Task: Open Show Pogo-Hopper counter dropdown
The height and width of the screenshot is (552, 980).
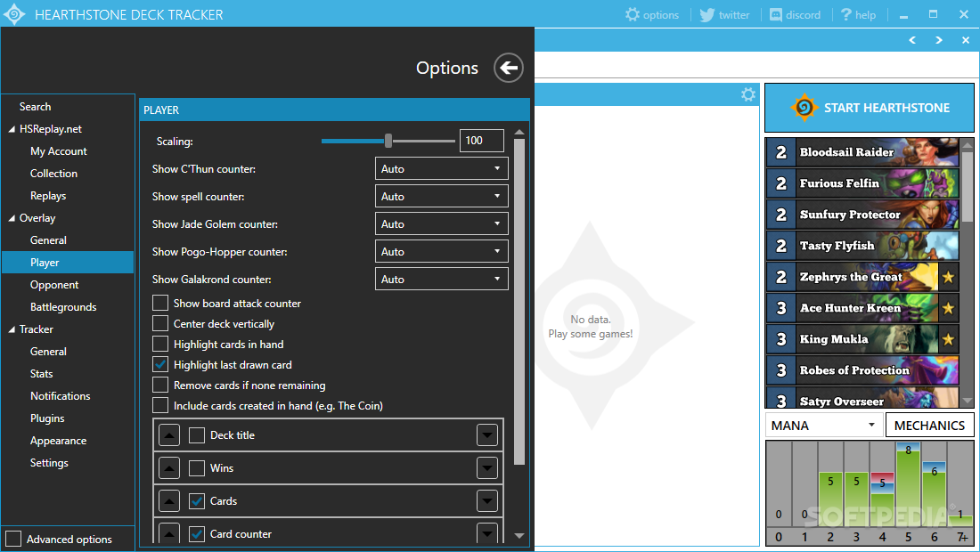Action: (441, 252)
